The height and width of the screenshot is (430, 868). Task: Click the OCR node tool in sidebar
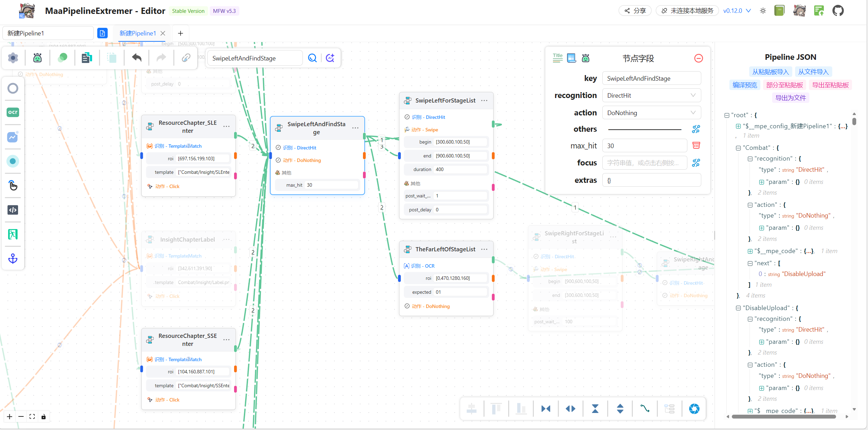(13, 112)
